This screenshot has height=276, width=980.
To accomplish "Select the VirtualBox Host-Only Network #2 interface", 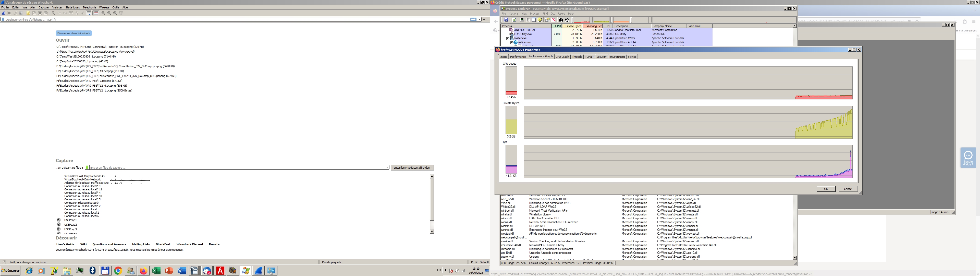I will (x=85, y=176).
